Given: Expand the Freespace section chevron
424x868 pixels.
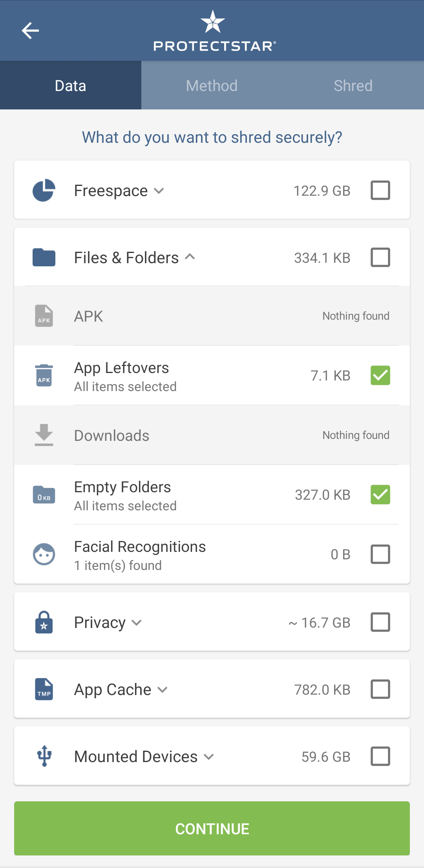Looking at the screenshot, I should coord(159,191).
